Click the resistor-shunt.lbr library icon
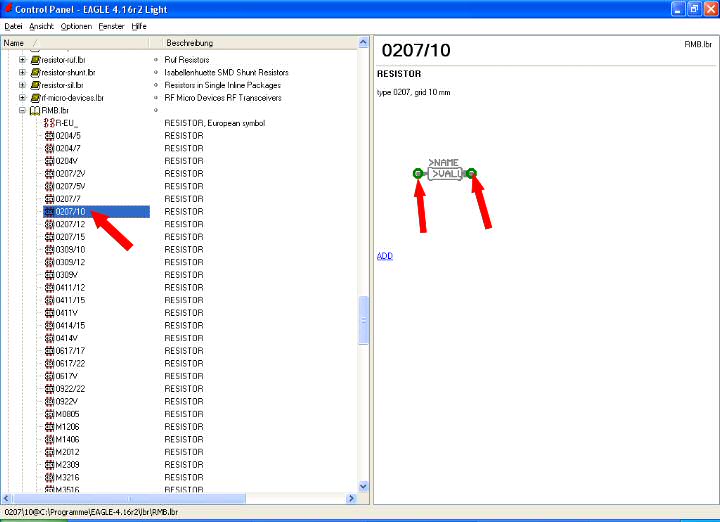Viewport: 720px width, 522px height. coord(35,73)
